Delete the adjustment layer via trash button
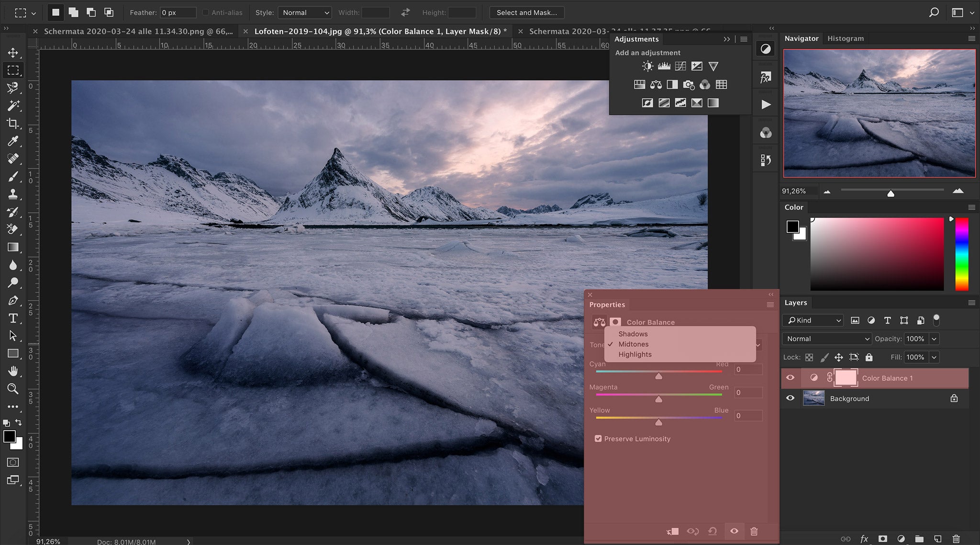Image resolution: width=980 pixels, height=545 pixels. click(x=754, y=531)
